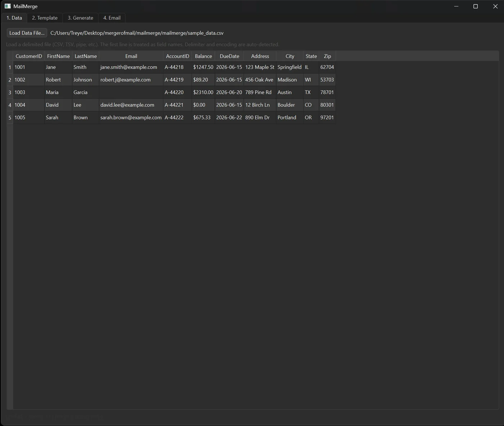Viewport: 504px width, 426px height.
Task: Click CustomerID cell 1005
Action: (x=29, y=117)
